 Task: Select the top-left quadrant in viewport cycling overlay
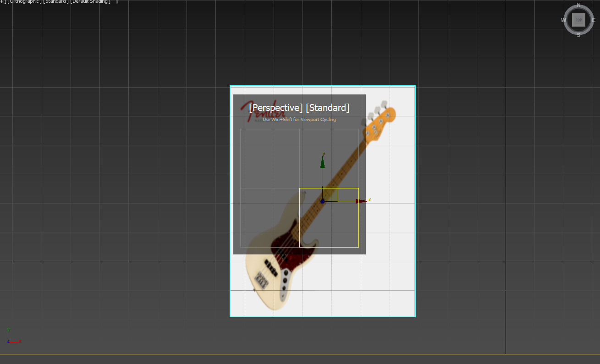270,159
